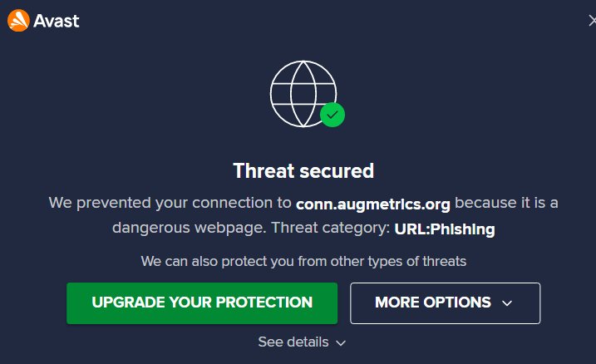Screen dimensions: 596x364
Task: Click the MORE OPTIONS label text
Action: [x=433, y=303]
